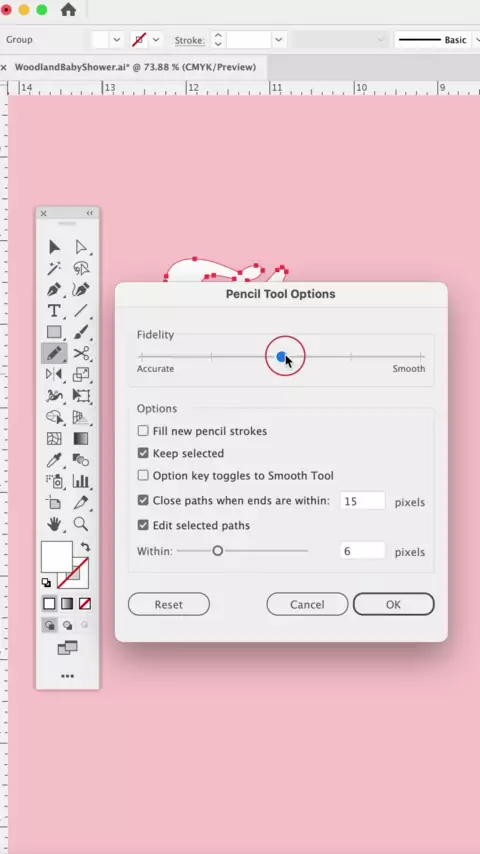Choose the Magic Wand tool
This screenshot has width=480, height=854.
click(x=54, y=268)
